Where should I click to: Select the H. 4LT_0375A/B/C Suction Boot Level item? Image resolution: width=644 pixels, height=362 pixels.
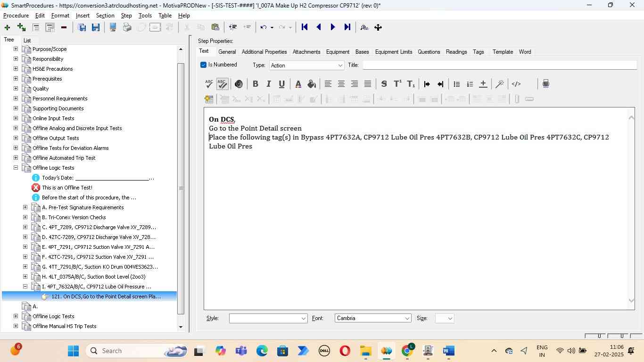click(x=94, y=277)
